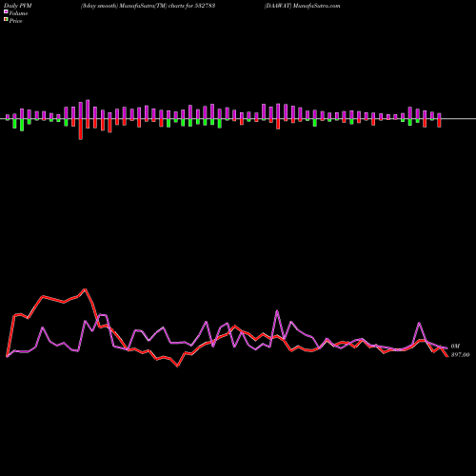Click the Volume legend color swatch
Image resolution: width=476 pixels, height=476 pixels.
click(6, 12)
